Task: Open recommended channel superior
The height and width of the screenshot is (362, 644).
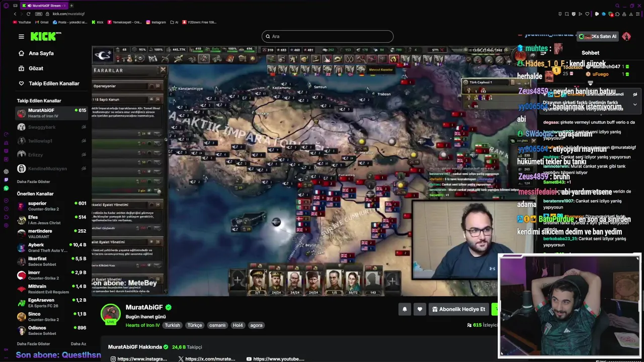Action: pos(52,206)
